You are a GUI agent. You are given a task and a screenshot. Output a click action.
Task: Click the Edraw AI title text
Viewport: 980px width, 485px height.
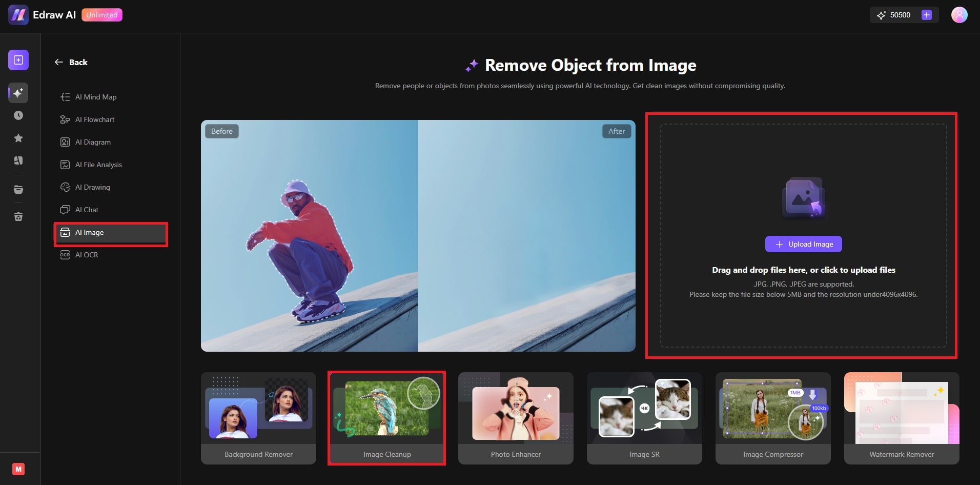54,15
